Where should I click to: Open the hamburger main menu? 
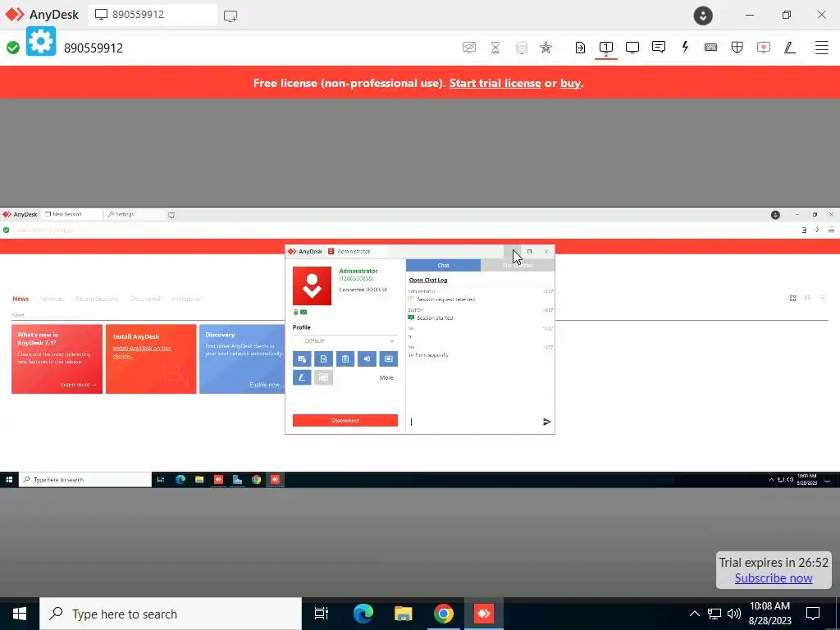tap(822, 48)
